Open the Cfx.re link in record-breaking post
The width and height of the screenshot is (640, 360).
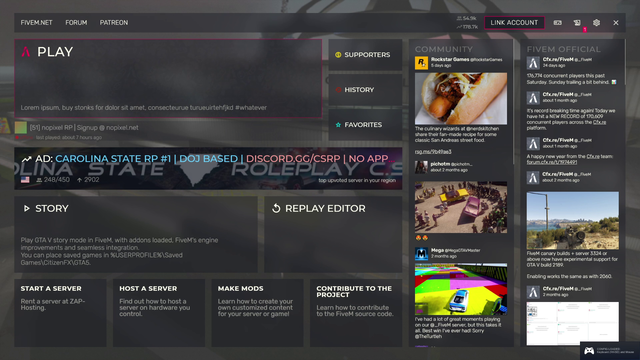point(599,122)
